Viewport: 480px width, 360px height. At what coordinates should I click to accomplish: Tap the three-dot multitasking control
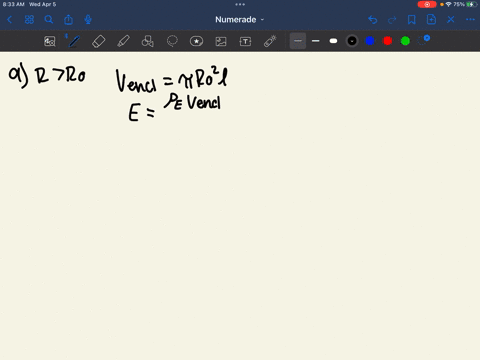click(x=240, y=4)
